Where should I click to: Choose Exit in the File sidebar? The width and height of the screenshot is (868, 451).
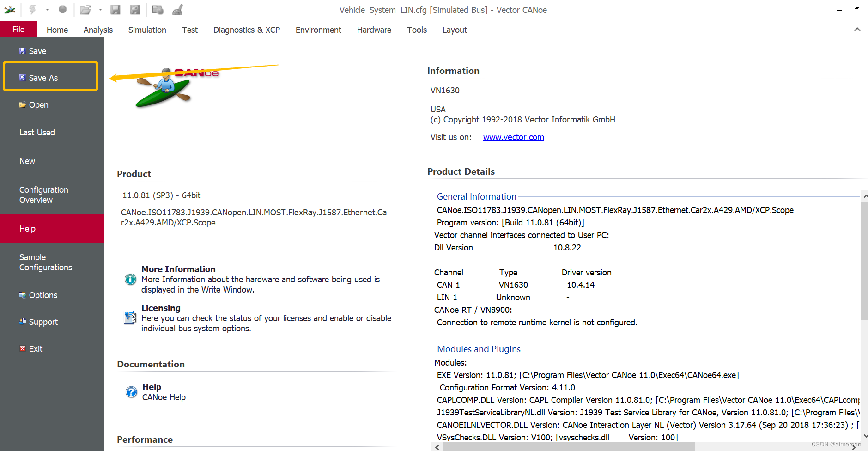tap(52, 349)
